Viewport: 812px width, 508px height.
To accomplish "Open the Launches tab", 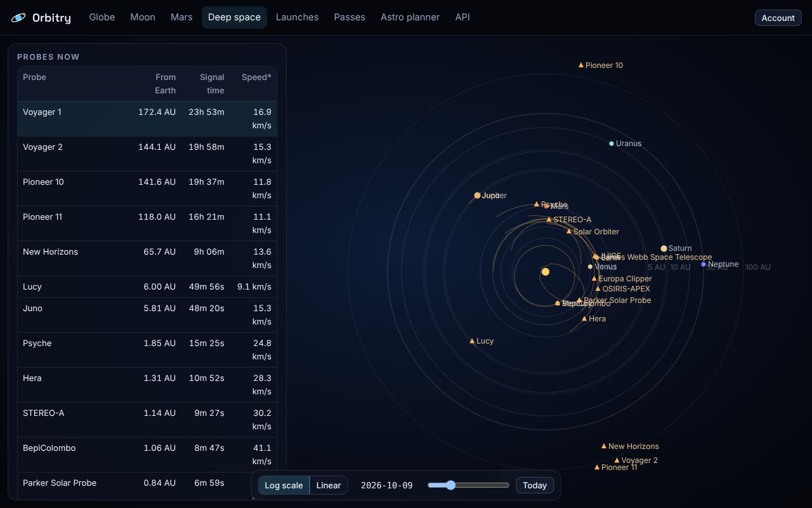I will [x=298, y=17].
